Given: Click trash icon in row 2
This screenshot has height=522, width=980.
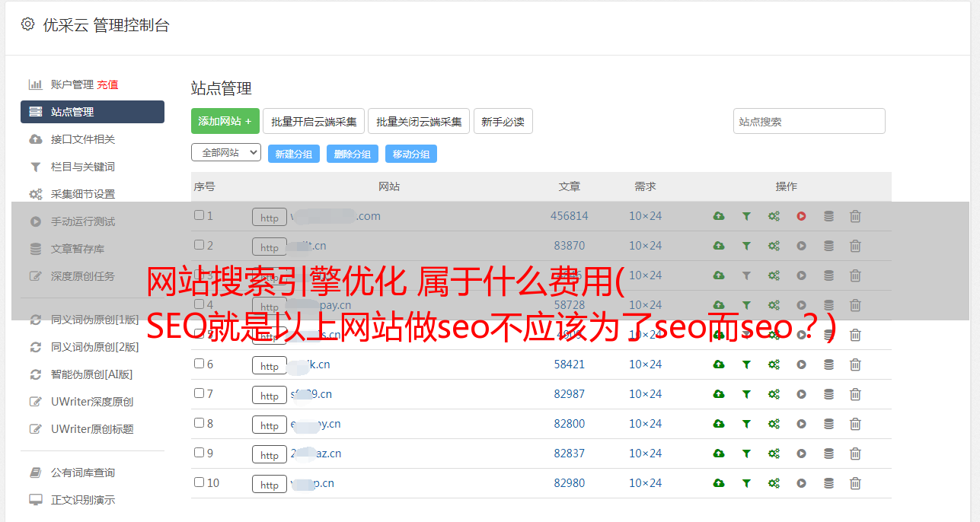Looking at the screenshot, I should pyautogui.click(x=855, y=246).
